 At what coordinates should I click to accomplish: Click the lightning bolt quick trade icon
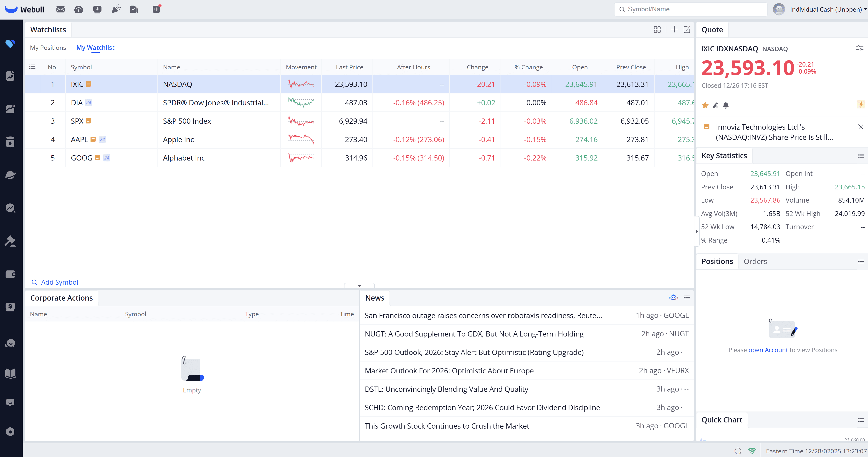click(861, 104)
